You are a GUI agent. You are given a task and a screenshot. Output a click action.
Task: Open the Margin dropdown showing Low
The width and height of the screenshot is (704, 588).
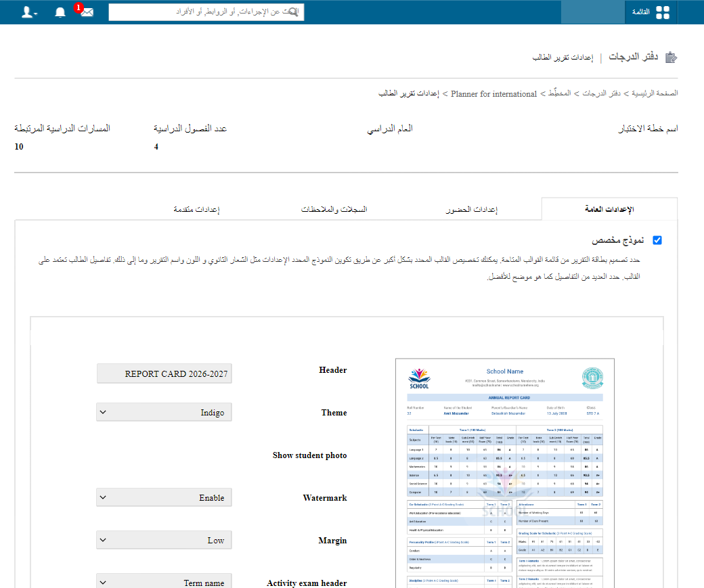pyautogui.click(x=164, y=540)
